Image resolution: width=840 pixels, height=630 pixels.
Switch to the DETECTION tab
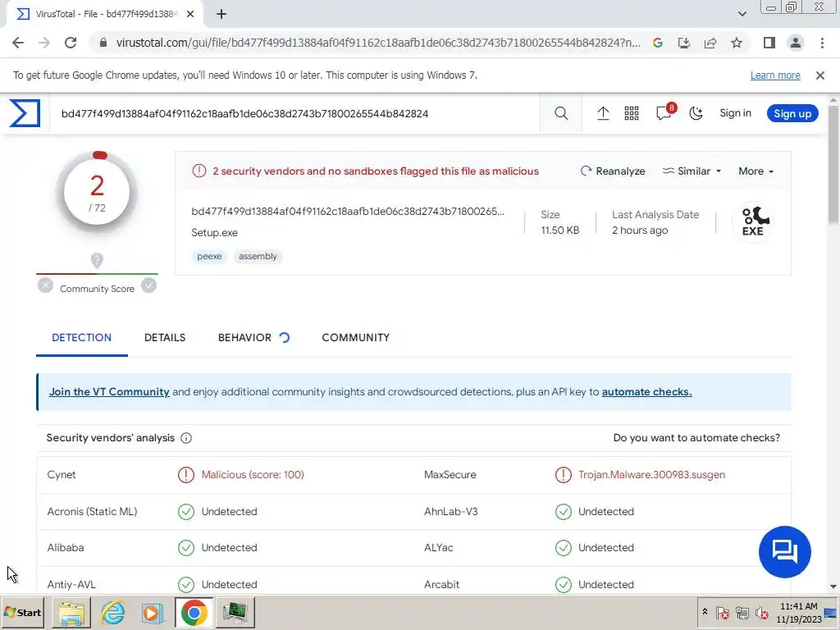[81, 337]
